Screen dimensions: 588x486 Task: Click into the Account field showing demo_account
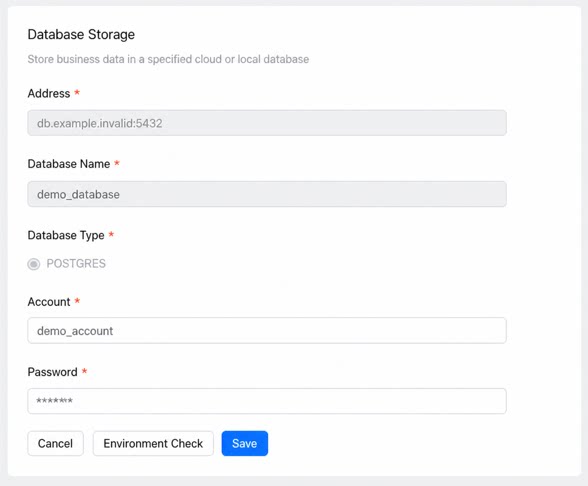pos(267,331)
